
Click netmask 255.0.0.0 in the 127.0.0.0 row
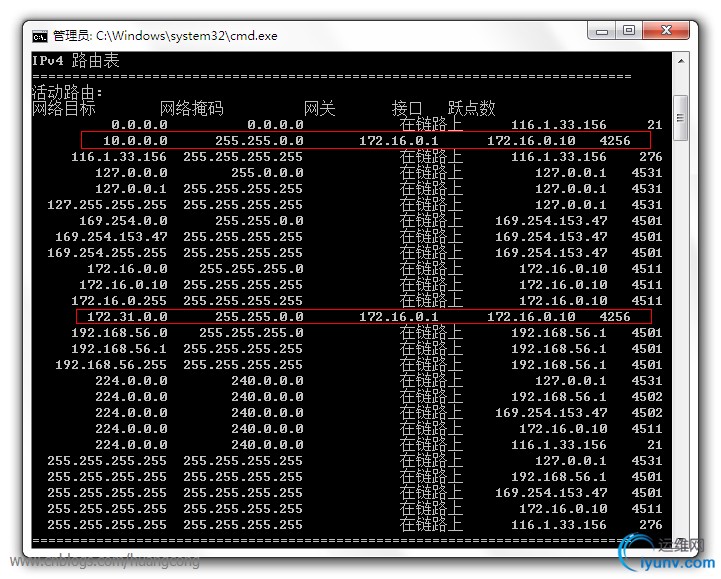[267, 173]
